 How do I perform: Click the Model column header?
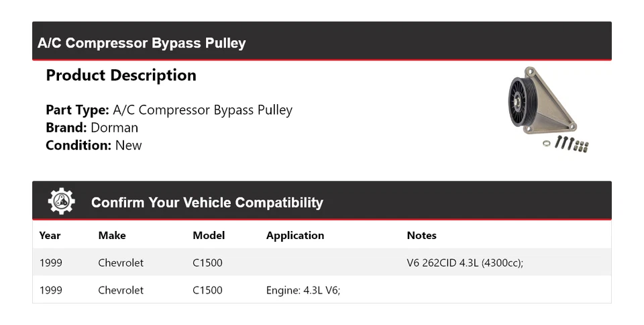[209, 235]
